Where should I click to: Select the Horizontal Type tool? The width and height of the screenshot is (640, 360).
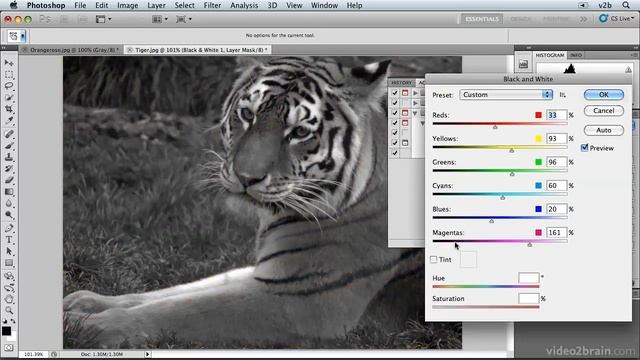click(9, 240)
